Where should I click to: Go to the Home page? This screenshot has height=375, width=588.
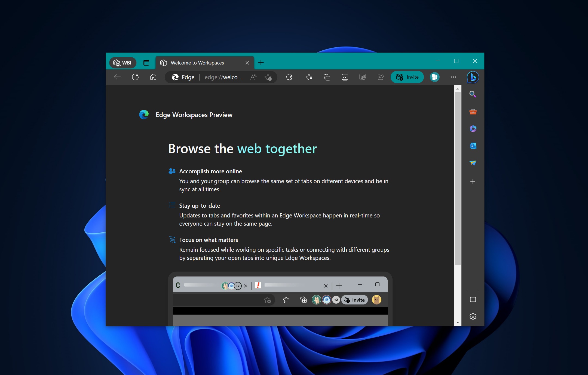coord(153,77)
